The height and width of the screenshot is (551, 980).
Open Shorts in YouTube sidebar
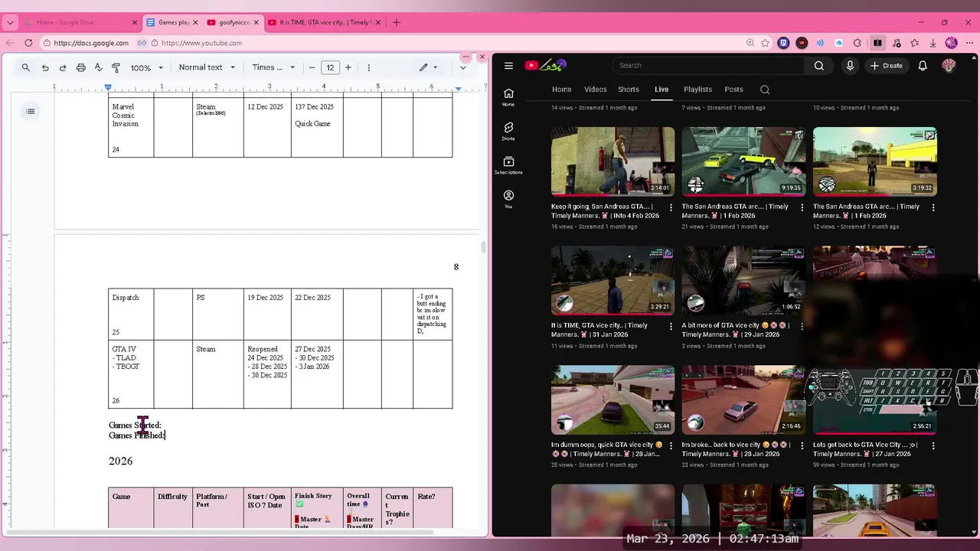point(508,131)
